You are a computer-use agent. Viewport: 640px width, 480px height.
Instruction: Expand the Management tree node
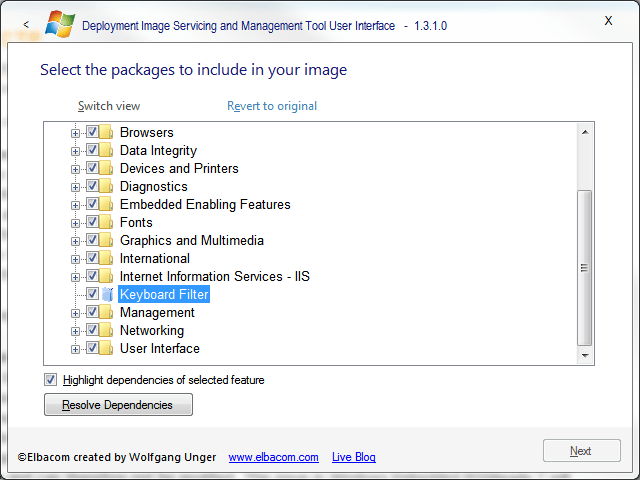tap(75, 313)
